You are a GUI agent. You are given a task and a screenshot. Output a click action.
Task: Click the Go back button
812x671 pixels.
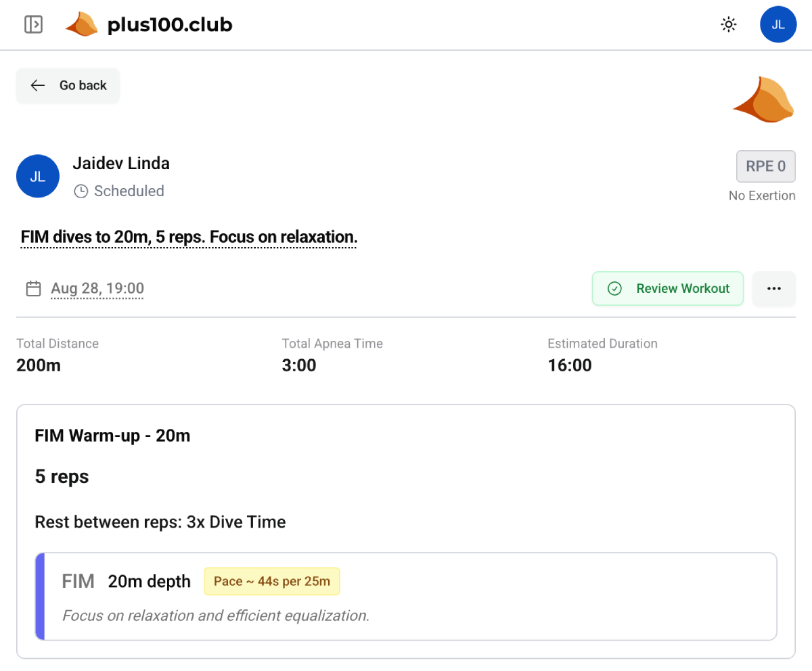pos(68,85)
